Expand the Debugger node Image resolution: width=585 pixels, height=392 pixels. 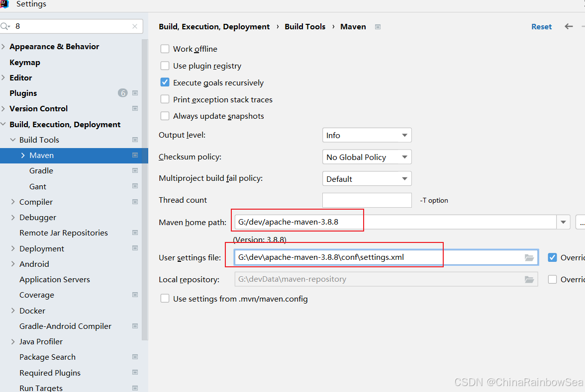pyautogui.click(x=13, y=217)
